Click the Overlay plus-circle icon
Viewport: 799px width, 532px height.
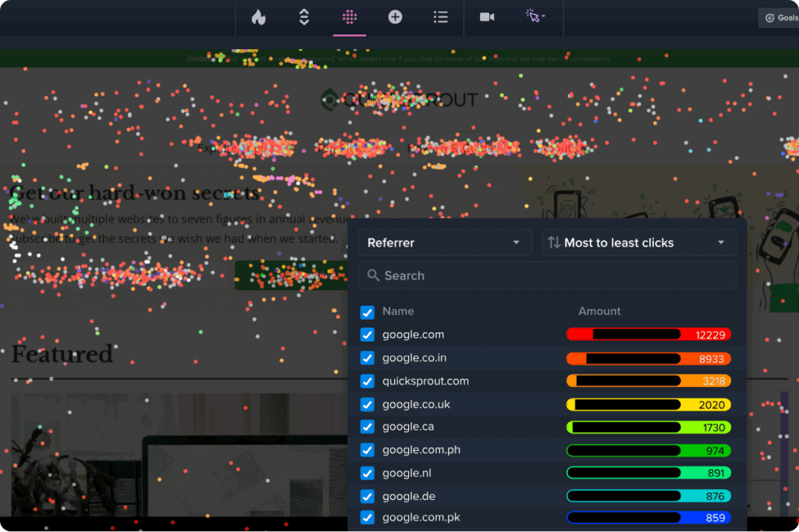[395, 17]
